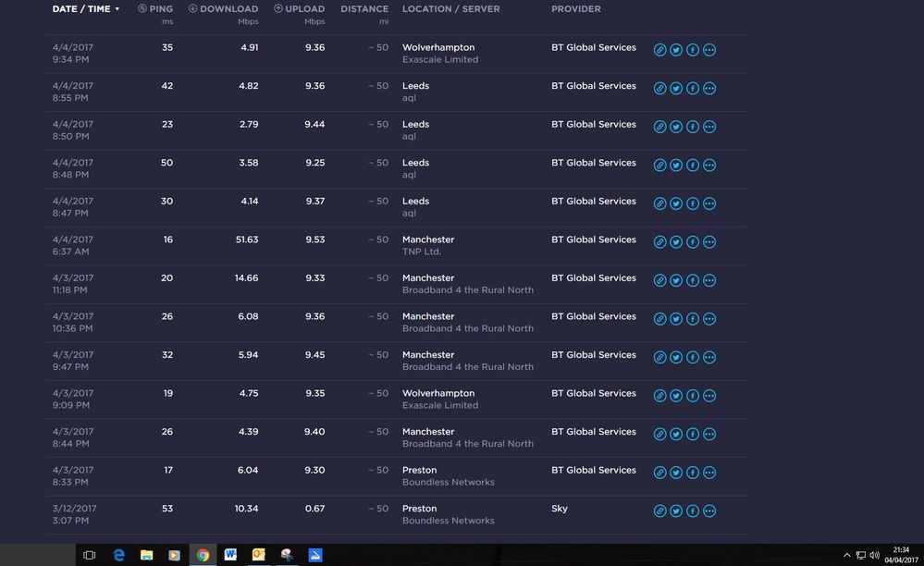924x566 pixels.
Task: Open more options for the 8:47 PM Leeds result
Action: 709,203
